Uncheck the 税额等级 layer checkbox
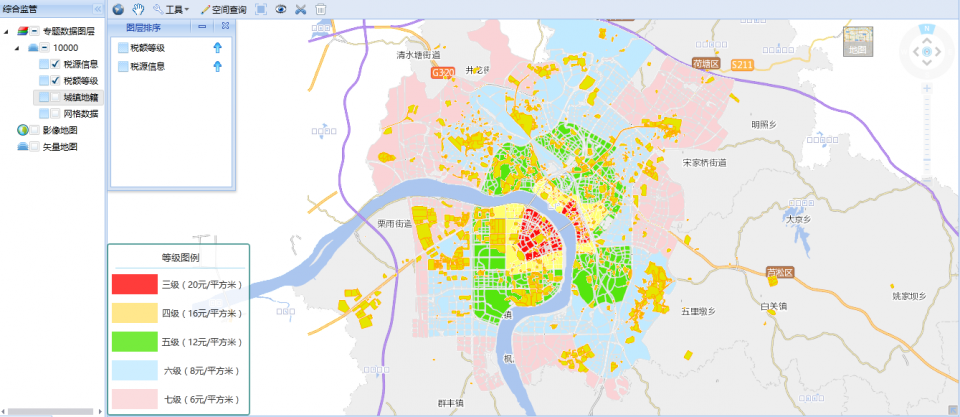This screenshot has height=417, width=960. click(x=56, y=80)
